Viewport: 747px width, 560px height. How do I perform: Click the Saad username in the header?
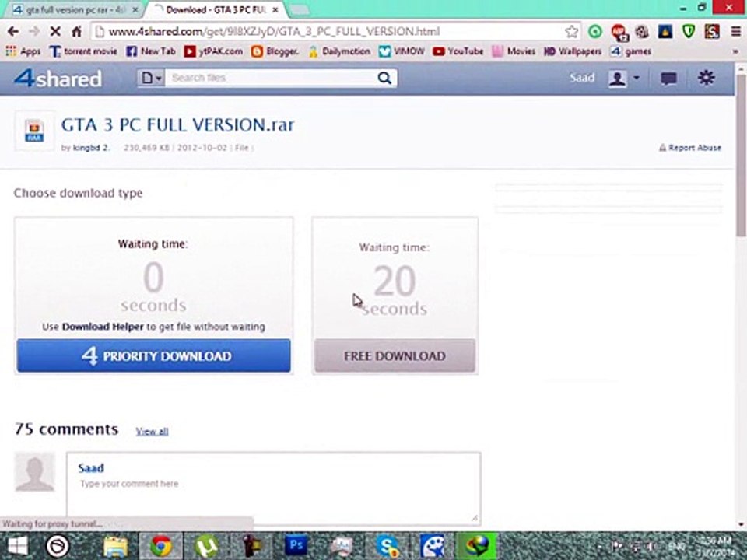(582, 78)
